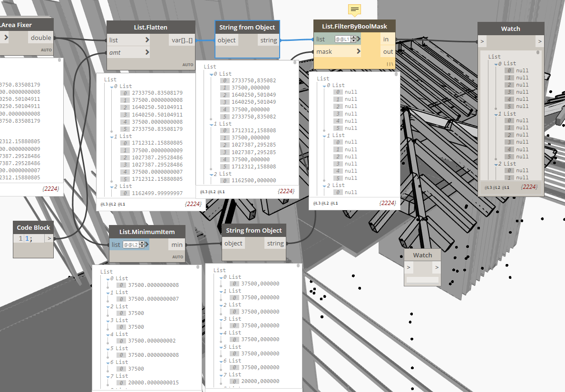Viewport: 565px width, 392px height.
Task: Click the Watch node preview scrollbar
Action: [x=538, y=52]
